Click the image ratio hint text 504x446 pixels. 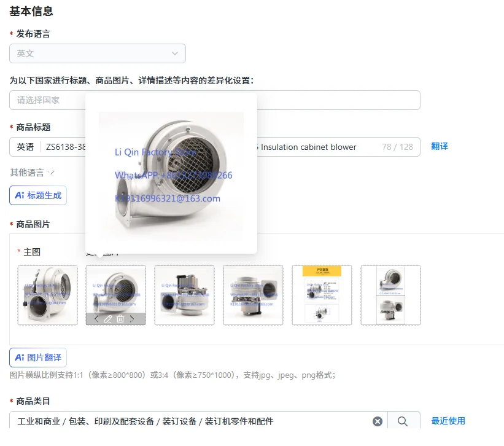pyautogui.click(x=173, y=375)
